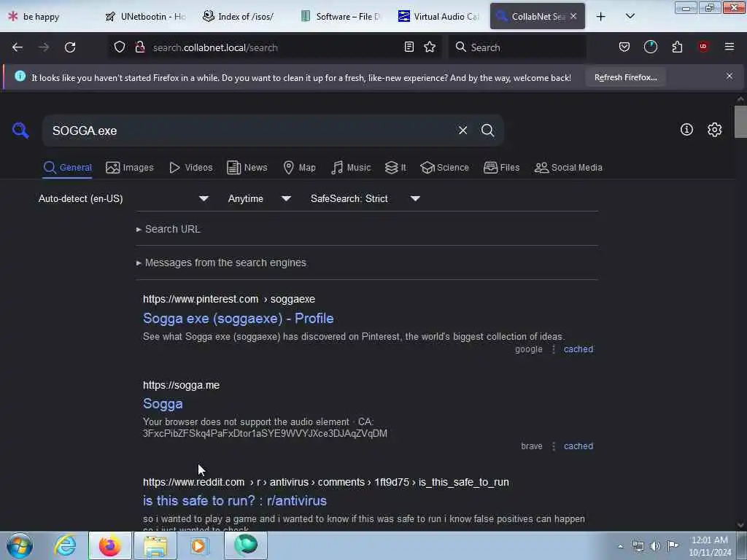Viewport: 747px width, 560px height.
Task: Select the It search category
Action: 395,168
